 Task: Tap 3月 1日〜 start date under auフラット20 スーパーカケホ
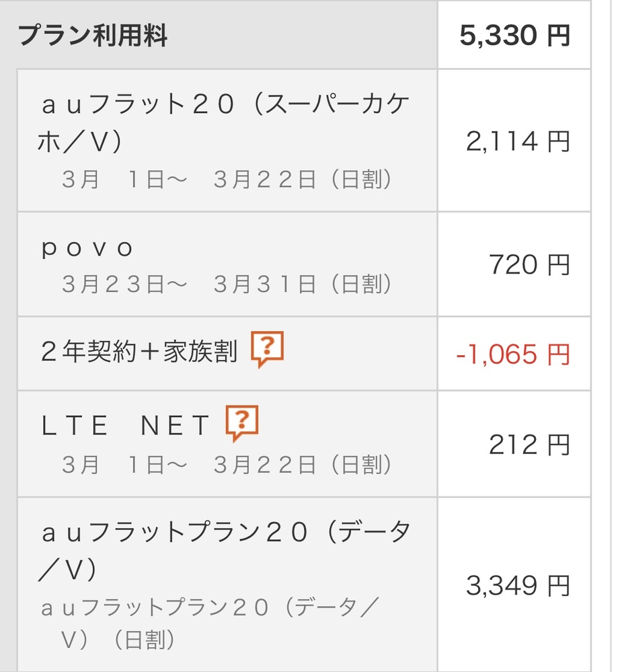click(x=124, y=179)
